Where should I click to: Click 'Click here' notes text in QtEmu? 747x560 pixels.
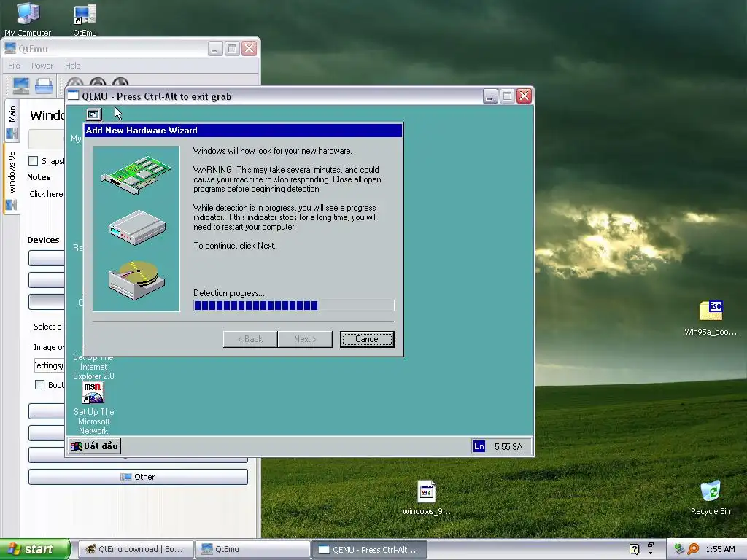click(x=46, y=194)
